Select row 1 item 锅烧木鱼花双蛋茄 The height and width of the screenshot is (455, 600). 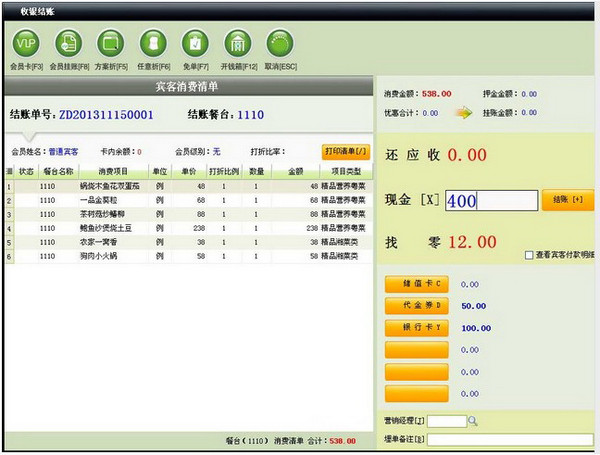(x=109, y=186)
